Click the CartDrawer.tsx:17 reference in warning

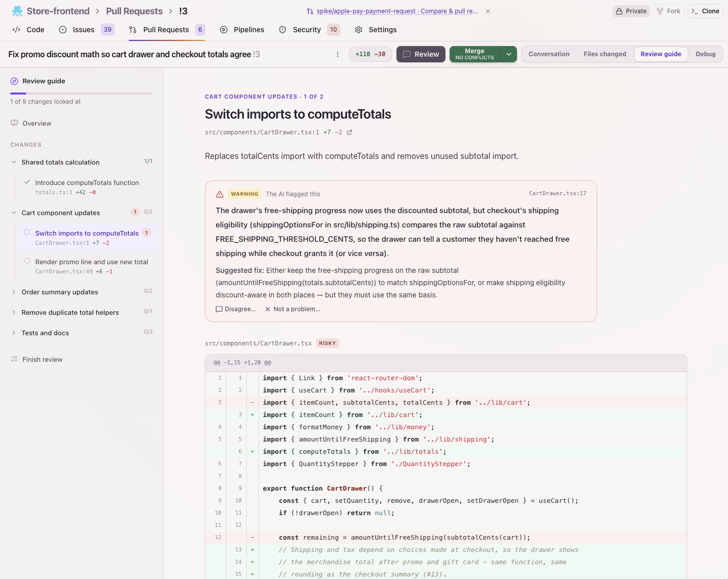[557, 194]
